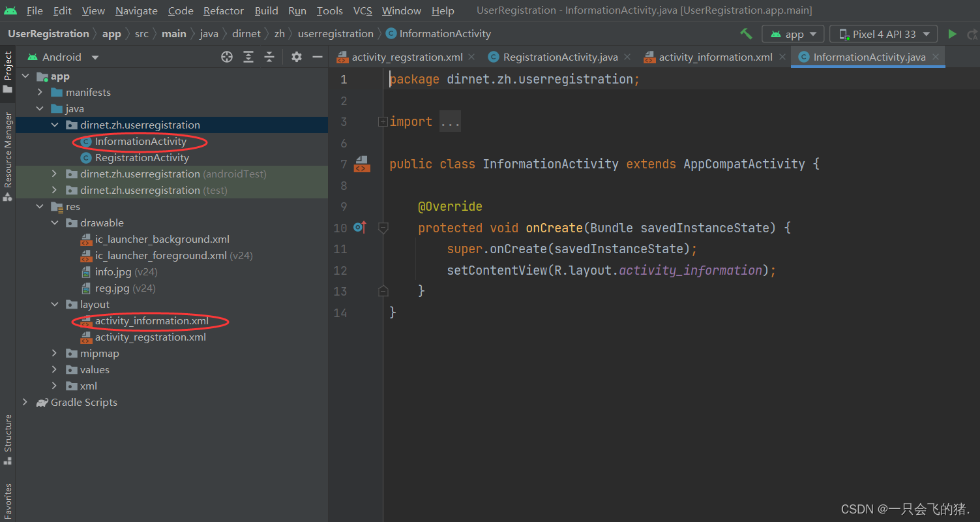The image size is (980, 522).
Task: Click Expand All icon in project panel
Action: click(x=248, y=57)
